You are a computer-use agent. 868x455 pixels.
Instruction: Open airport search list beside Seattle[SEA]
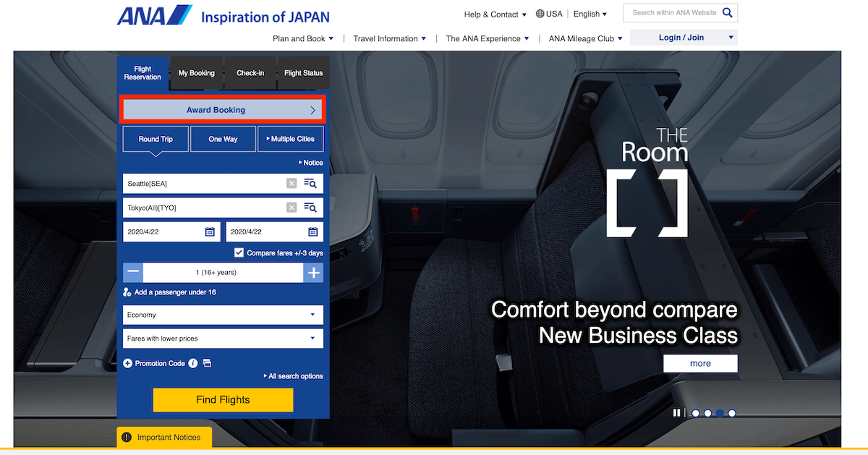[x=310, y=184]
